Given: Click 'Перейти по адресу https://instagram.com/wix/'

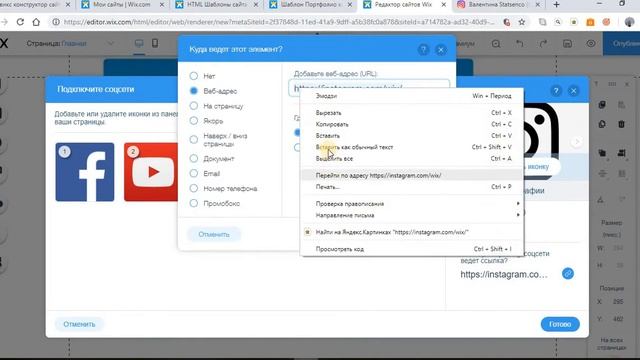Looking at the screenshot, I should (411, 176).
